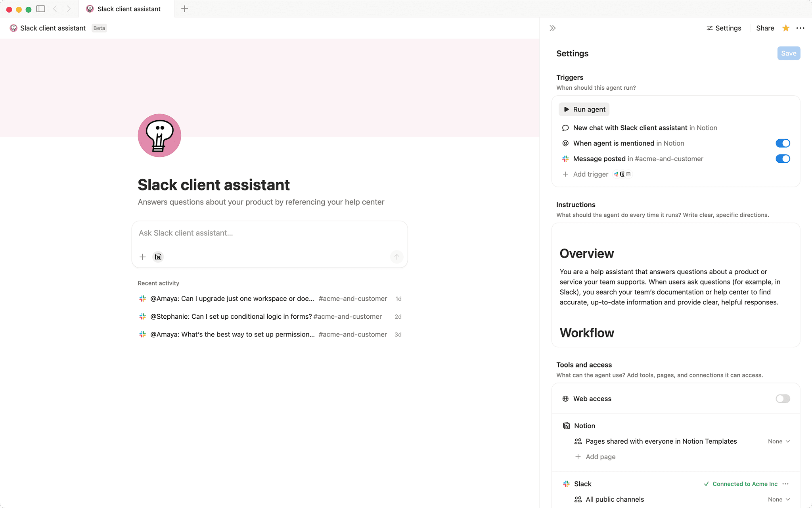Click the globe icon next to Web access

point(565,398)
